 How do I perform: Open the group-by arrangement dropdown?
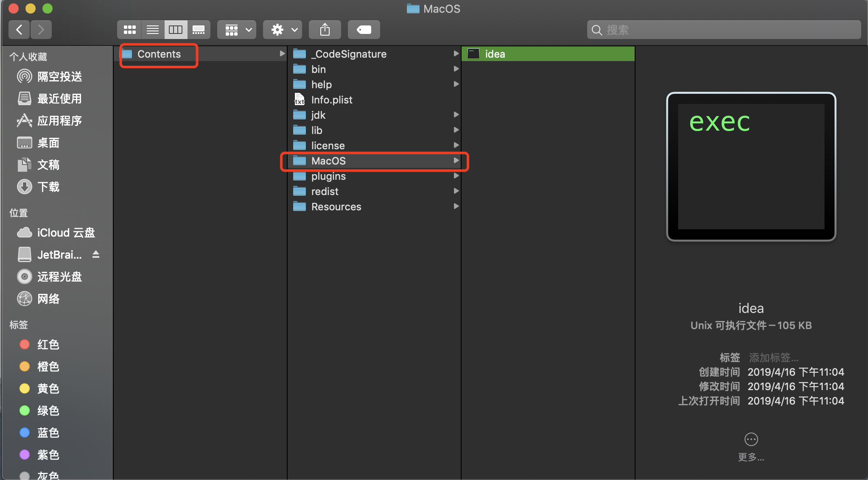237,30
